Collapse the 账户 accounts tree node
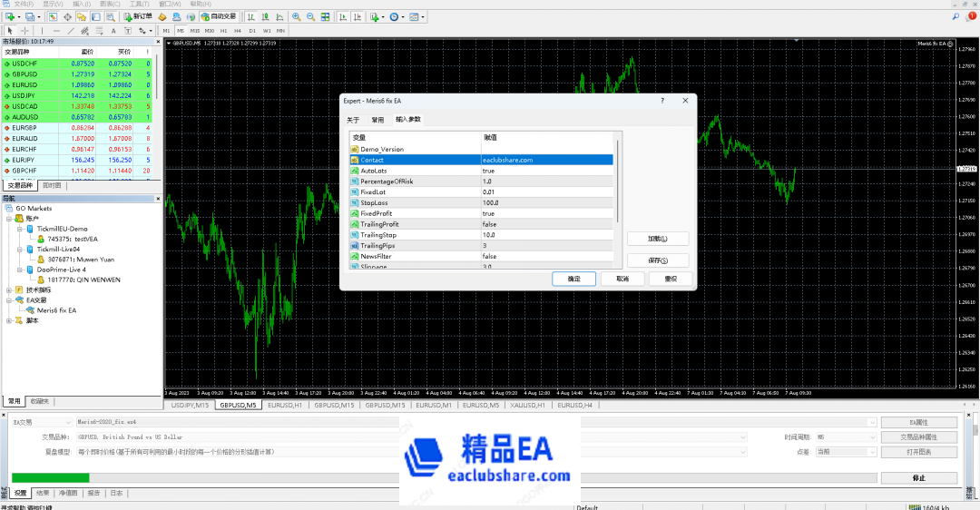Image resolution: width=980 pixels, height=510 pixels. coord(9,219)
